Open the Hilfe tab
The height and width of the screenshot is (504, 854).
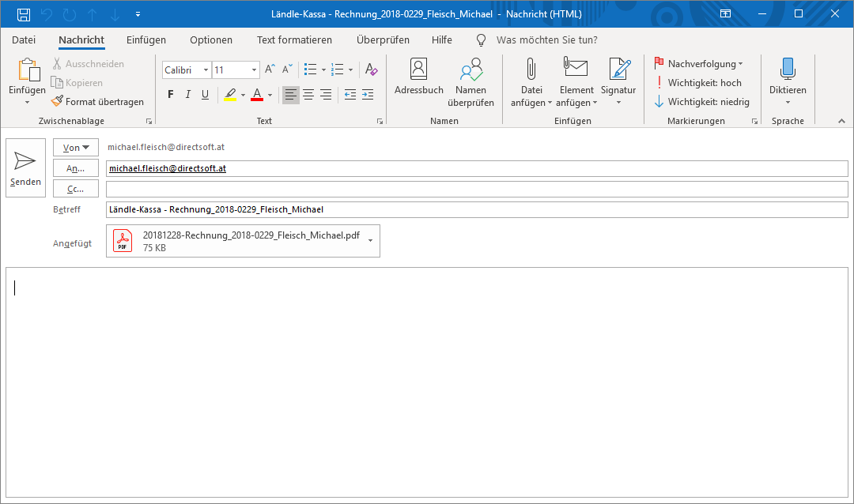tap(442, 39)
